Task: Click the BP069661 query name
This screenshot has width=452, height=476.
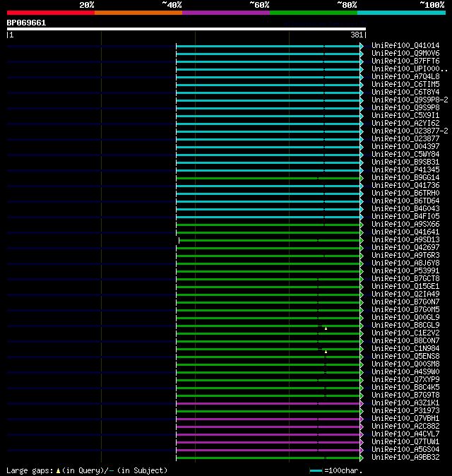Action: pos(26,23)
